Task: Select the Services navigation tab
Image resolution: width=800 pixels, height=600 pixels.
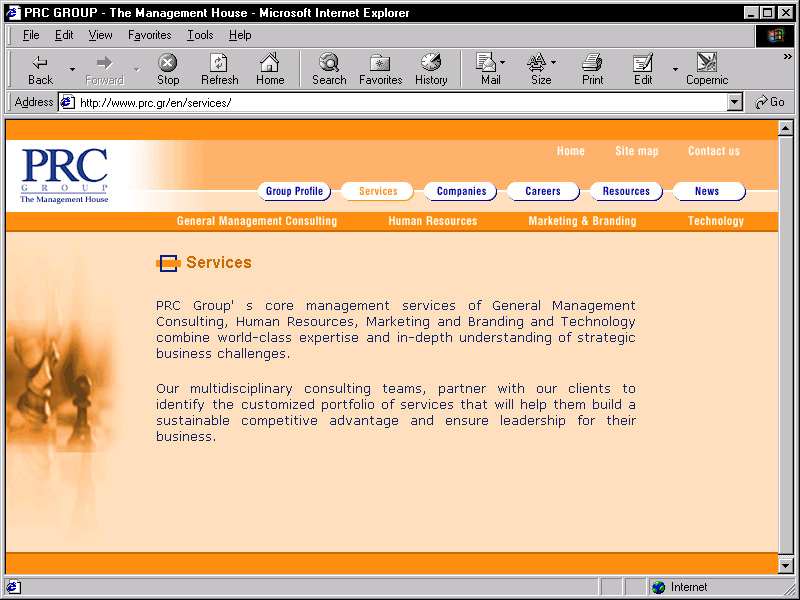Action: coord(378,191)
